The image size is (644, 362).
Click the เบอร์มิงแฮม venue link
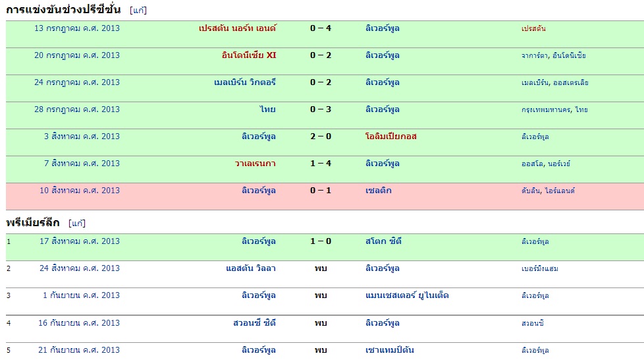click(539, 268)
